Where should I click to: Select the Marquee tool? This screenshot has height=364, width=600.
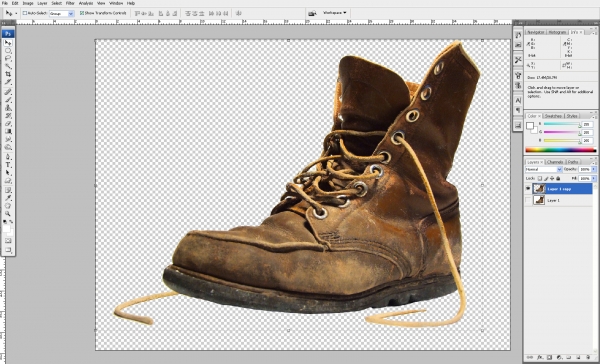(8, 51)
